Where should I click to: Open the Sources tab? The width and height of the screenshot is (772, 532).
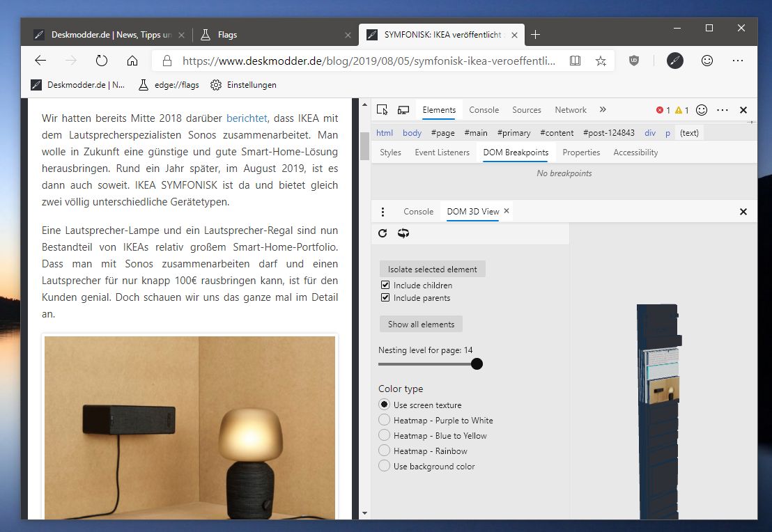tap(526, 110)
